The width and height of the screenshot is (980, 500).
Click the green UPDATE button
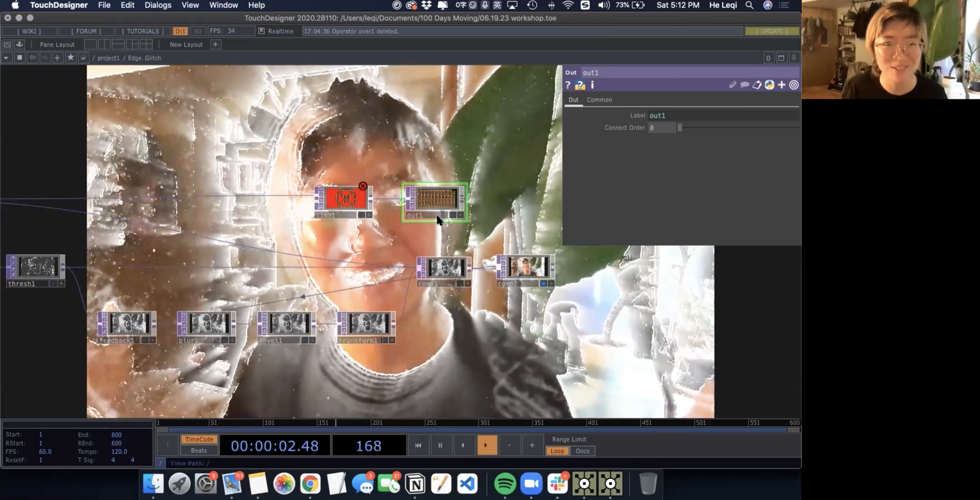pyautogui.click(x=771, y=31)
